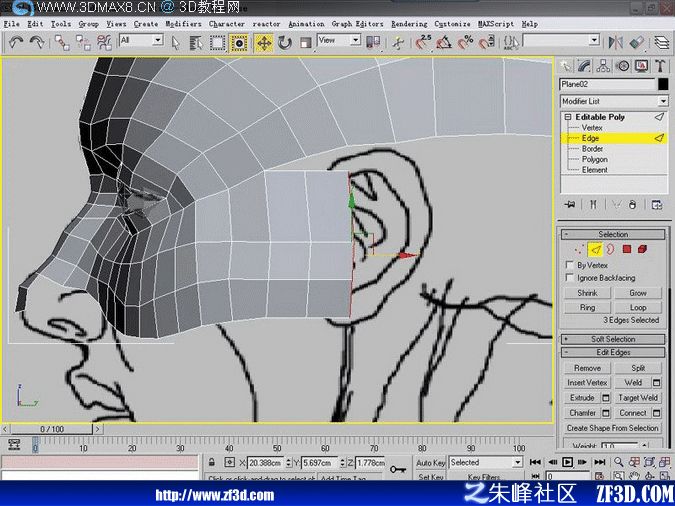Toggle Window/Crossing selection mode

pos(238,43)
